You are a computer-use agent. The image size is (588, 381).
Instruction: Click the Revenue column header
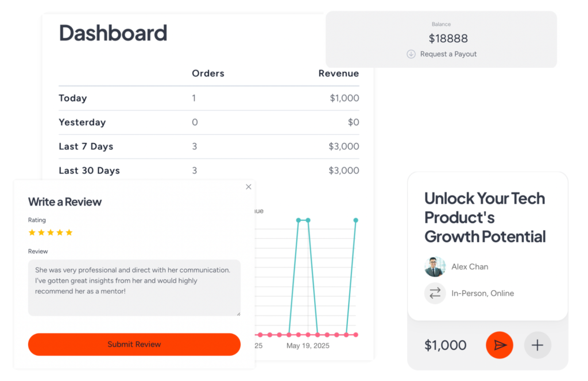tap(339, 73)
